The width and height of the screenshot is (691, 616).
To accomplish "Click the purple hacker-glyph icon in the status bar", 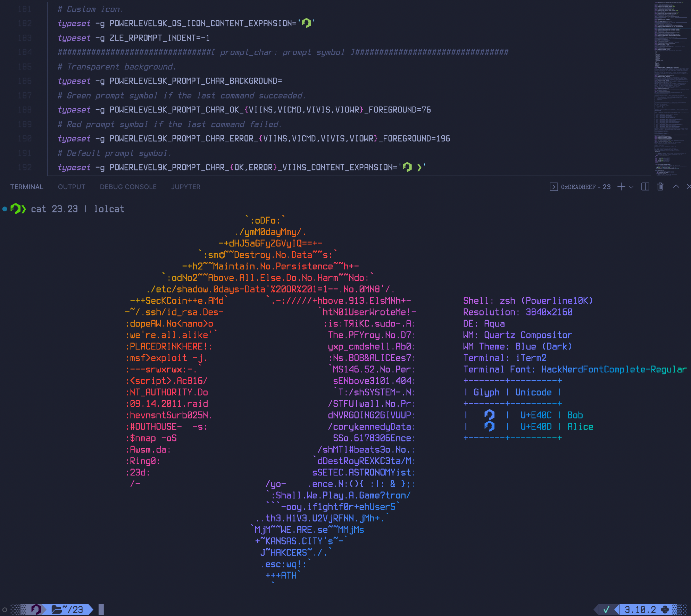I will tap(36, 610).
